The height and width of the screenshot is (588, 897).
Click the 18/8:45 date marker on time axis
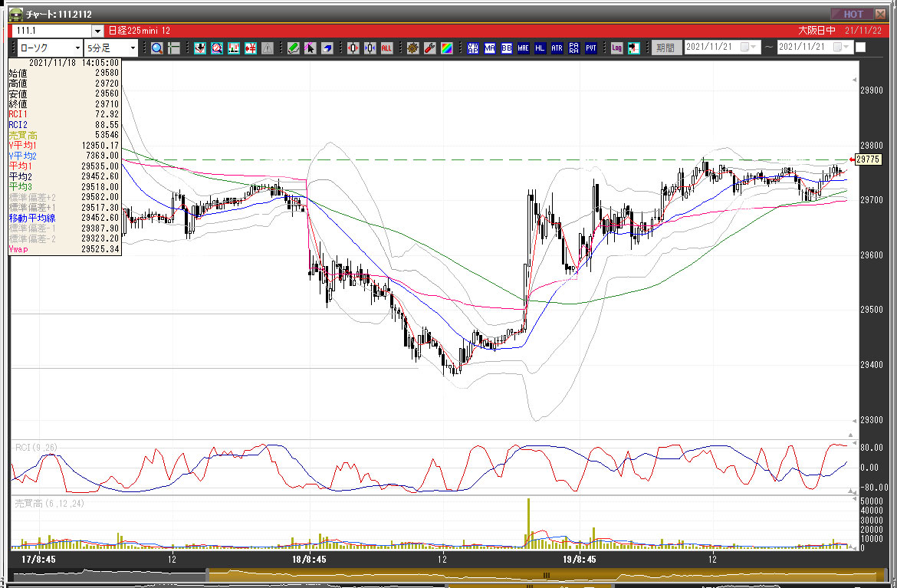(309, 560)
